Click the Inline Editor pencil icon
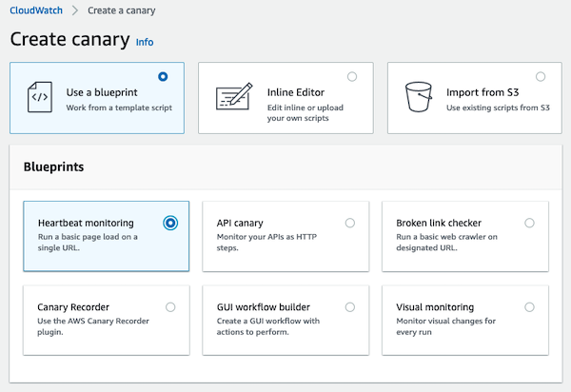571x392 pixels. tap(234, 96)
